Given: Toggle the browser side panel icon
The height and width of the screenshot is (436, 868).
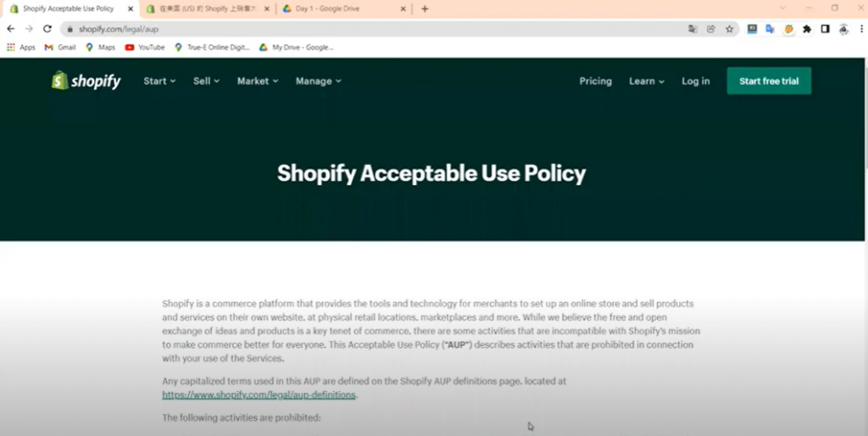Looking at the screenshot, I should pyautogui.click(x=825, y=29).
